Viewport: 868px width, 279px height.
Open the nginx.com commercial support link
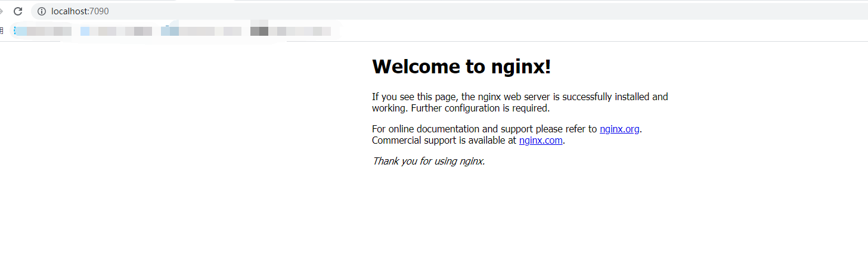[541, 141]
